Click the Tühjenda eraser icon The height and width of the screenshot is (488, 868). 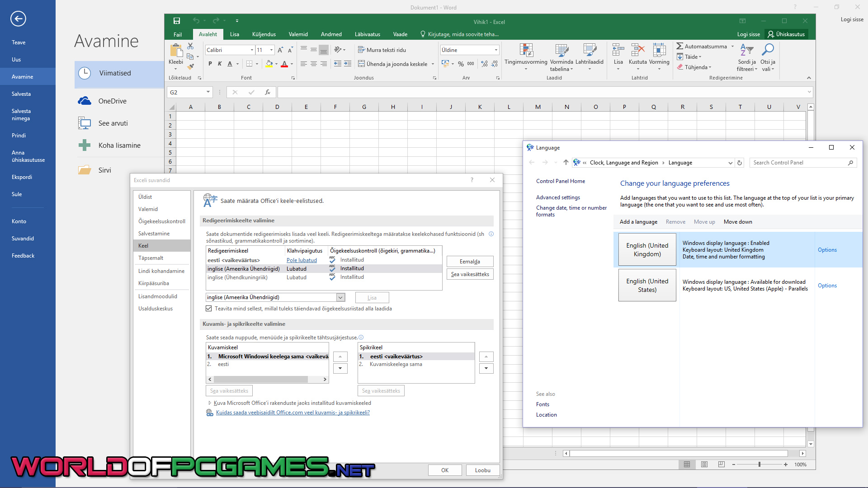680,67
